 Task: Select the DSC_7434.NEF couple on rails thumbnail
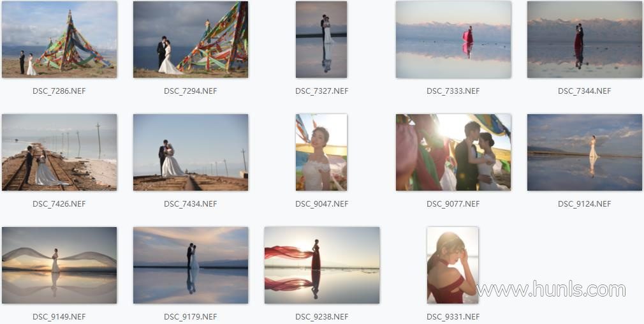point(191,152)
